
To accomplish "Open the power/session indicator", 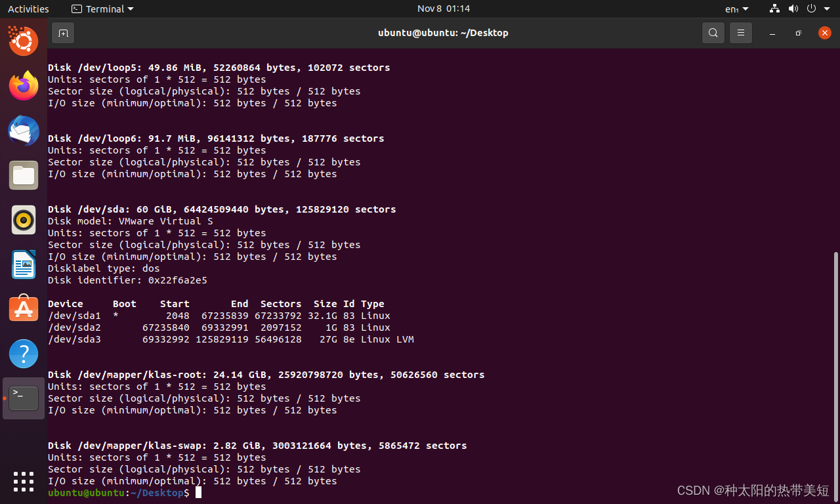I will [x=812, y=9].
